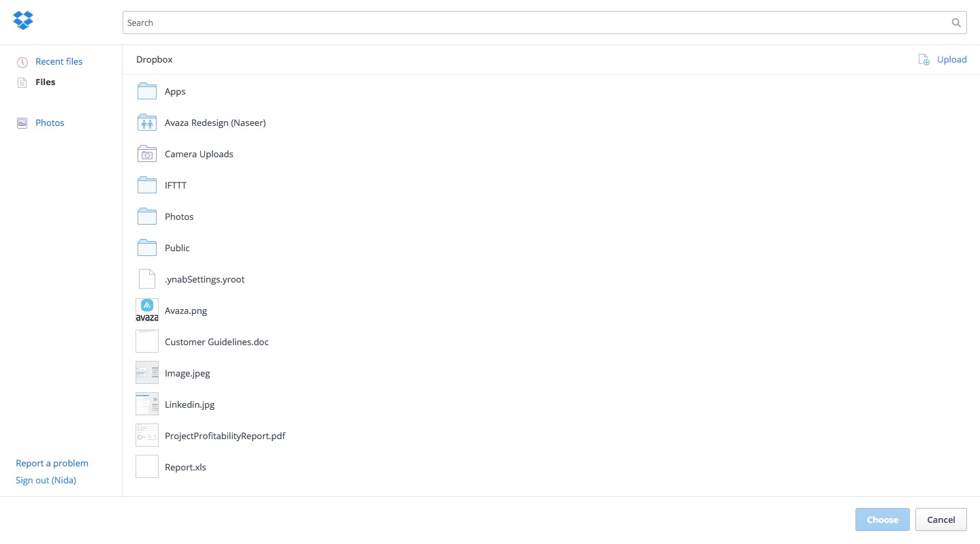Click the Customer Guidelines.doc thumbnail
This screenshot has height=544, width=980.
(x=147, y=342)
